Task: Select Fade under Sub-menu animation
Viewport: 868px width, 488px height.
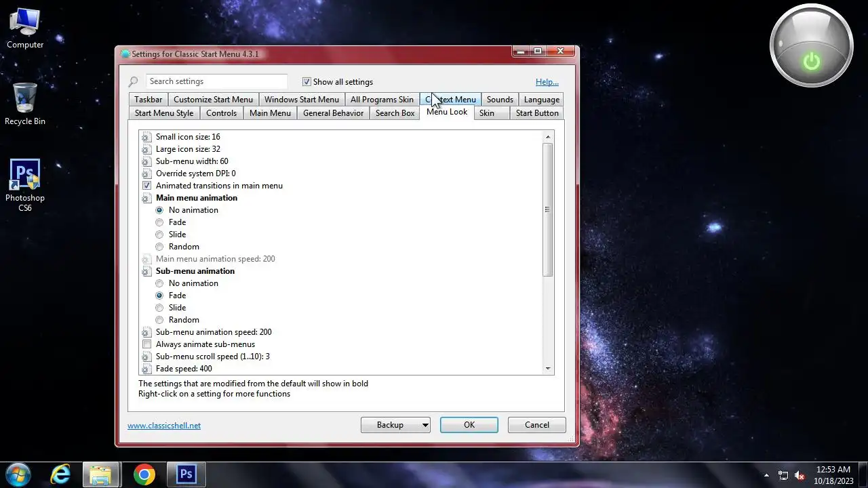Action: point(159,296)
